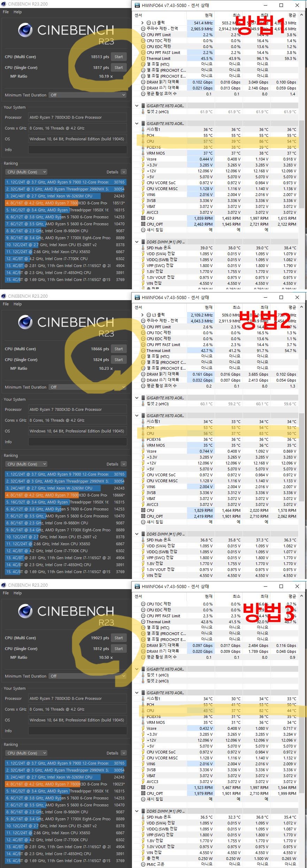This screenshot has width=307, height=868.
Task: Expand Details arrow in ranking listing 18666*
Action: coord(124,464)
